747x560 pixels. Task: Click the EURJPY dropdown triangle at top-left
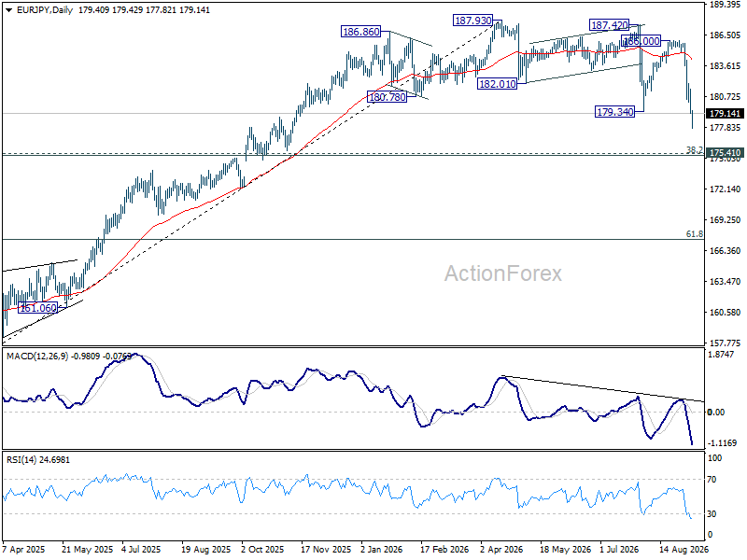(x=8, y=10)
